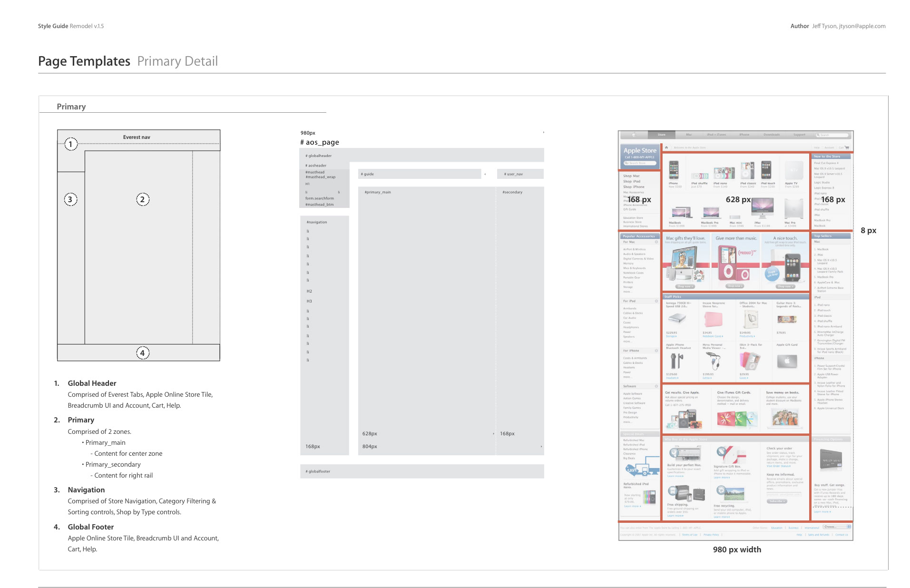Click Help in the breadcrumb bar
Viewport: 910px width, 588px height.
click(817, 147)
